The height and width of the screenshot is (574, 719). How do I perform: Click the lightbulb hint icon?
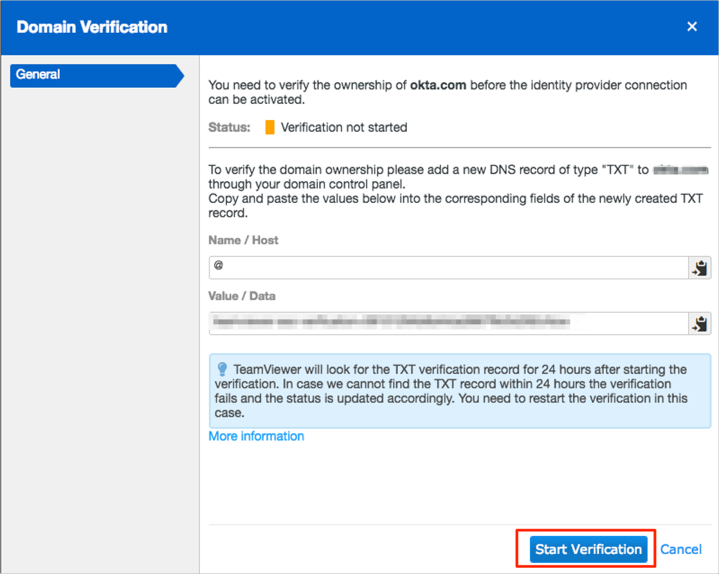click(222, 369)
